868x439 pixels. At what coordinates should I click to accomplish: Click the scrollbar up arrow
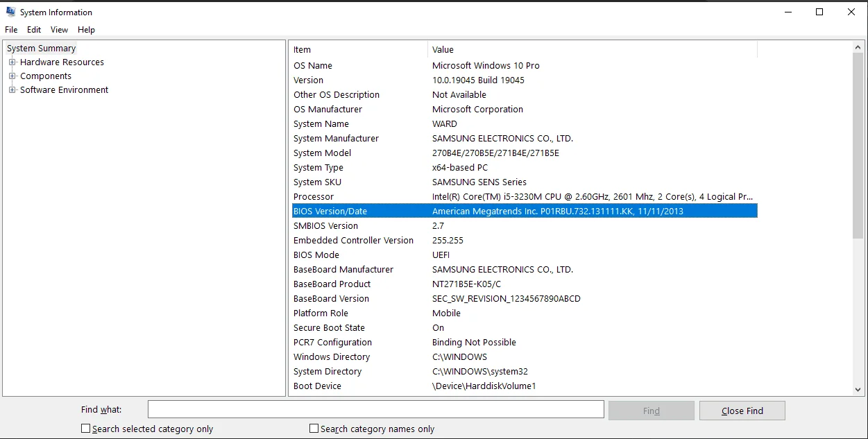tap(858, 46)
